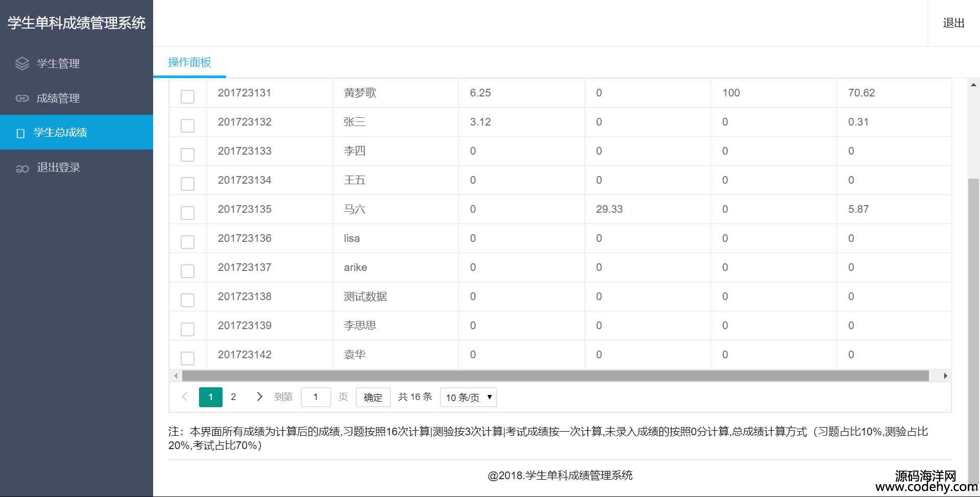
Task: Click the 确定 page jump button
Action: point(373,397)
